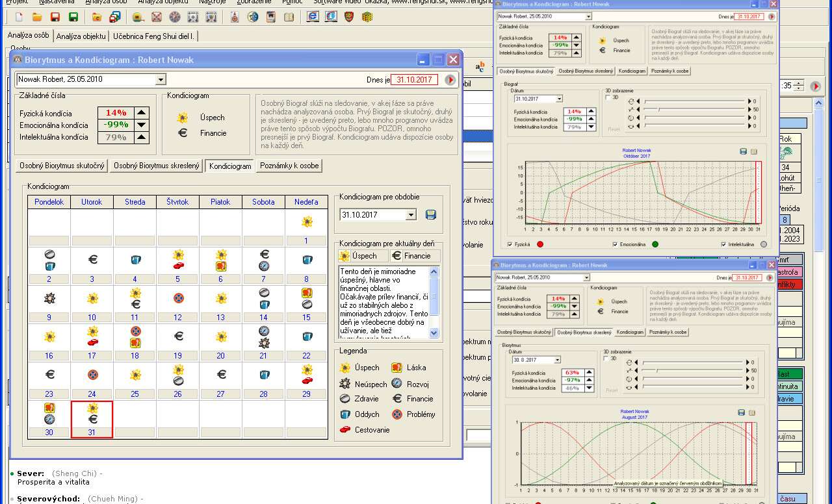The image size is (832, 504).
Task: Click the Láska icon in the Legenda
Action: 396,368
